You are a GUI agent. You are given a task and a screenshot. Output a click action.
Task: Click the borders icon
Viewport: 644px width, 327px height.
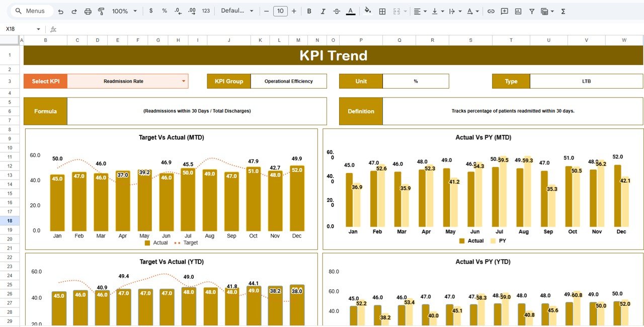pyautogui.click(x=382, y=11)
